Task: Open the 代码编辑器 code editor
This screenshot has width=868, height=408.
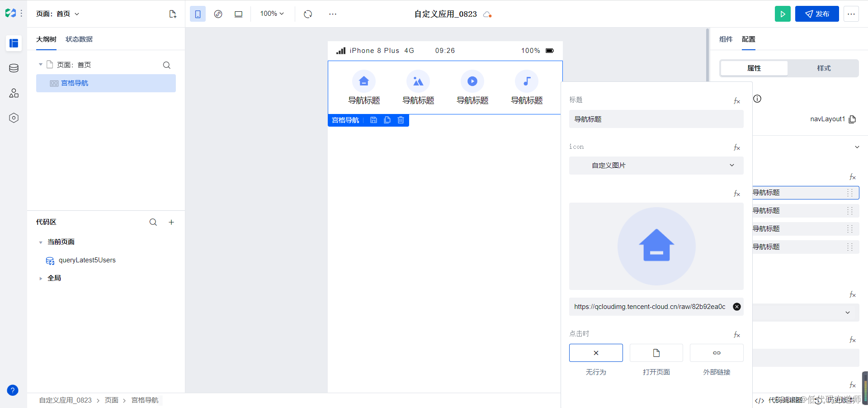Action: point(779,400)
